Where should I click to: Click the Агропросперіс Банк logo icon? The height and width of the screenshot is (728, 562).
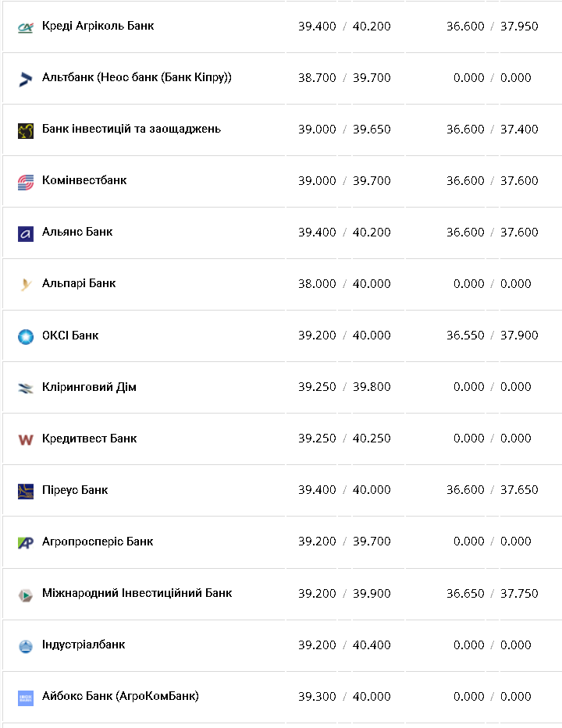tap(26, 542)
